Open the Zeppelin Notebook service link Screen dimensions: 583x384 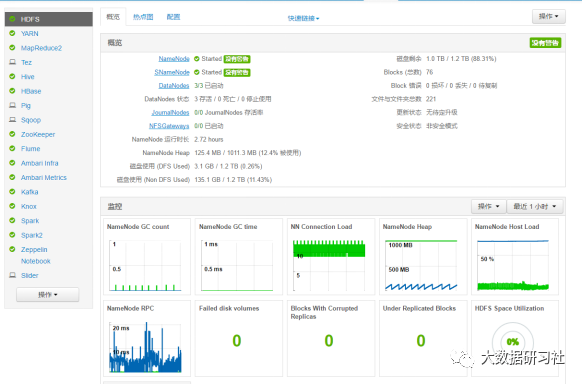pyautogui.click(x=36, y=255)
